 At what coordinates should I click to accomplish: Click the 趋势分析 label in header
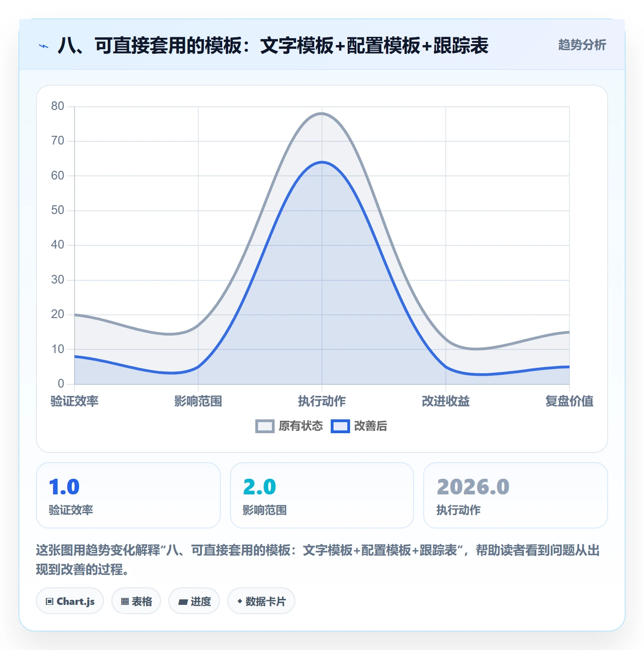(x=582, y=45)
